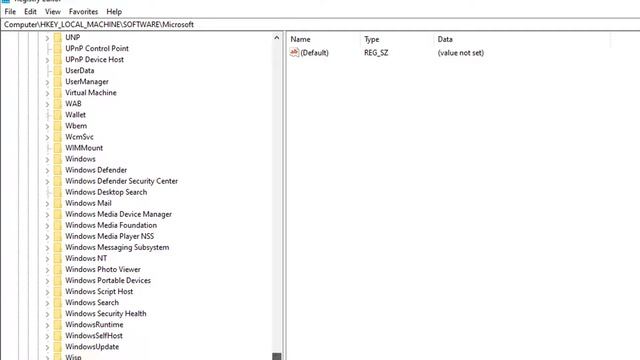This screenshot has width=640, height=360.
Task: Click the Windows Defender Security Center folder icon
Action: (x=58, y=181)
